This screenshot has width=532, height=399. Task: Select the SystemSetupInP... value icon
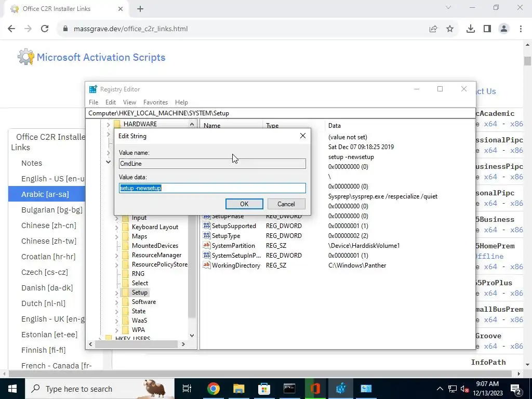pyautogui.click(x=207, y=255)
